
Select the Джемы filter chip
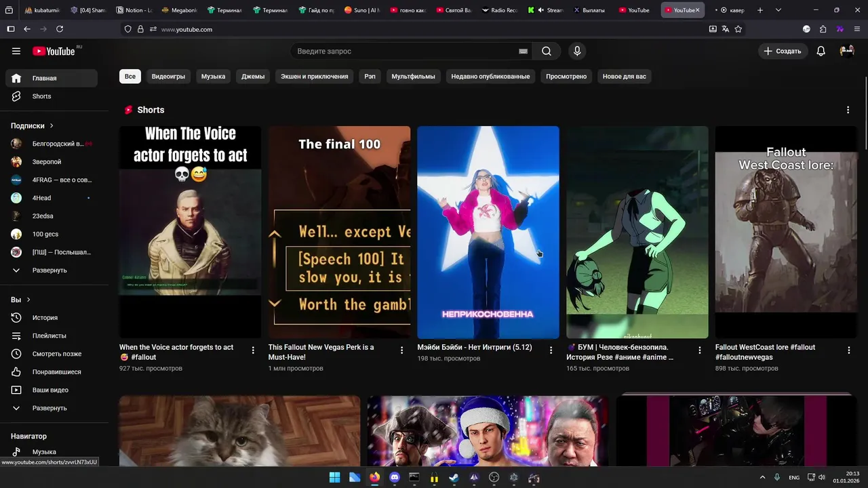tap(253, 77)
